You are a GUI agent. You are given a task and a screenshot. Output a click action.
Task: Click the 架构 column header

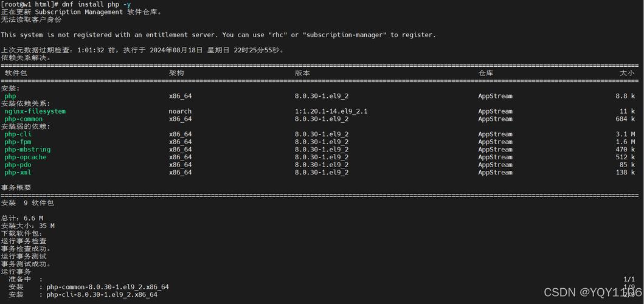pyautogui.click(x=176, y=73)
